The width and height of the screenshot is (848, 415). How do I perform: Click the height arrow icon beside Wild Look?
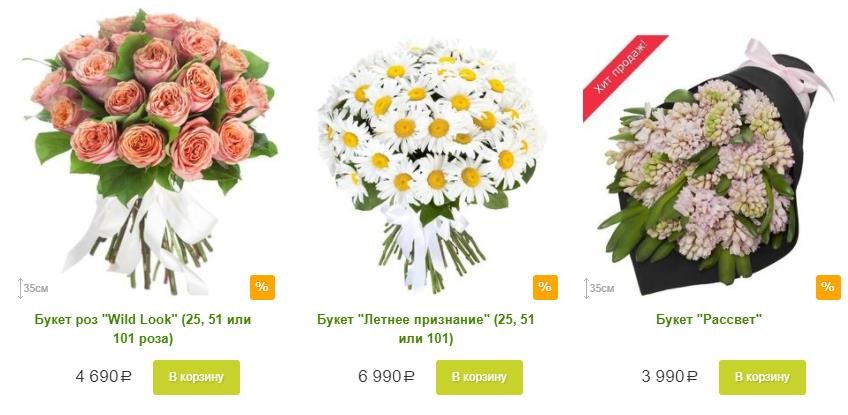point(21,288)
